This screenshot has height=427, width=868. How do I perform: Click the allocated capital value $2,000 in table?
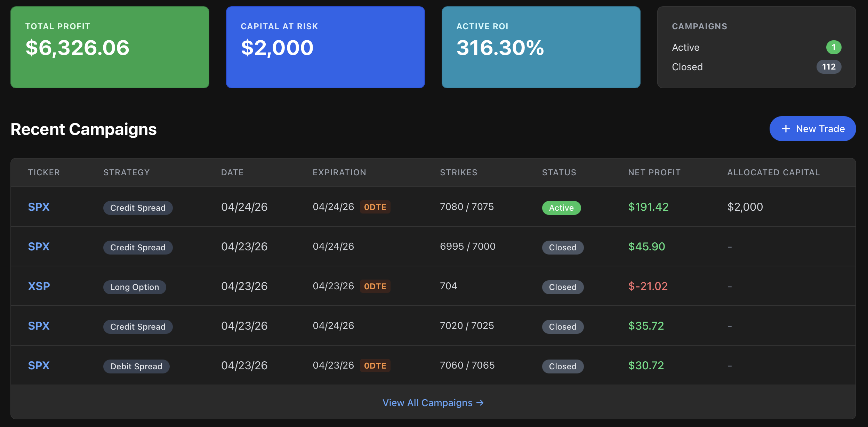(x=745, y=207)
